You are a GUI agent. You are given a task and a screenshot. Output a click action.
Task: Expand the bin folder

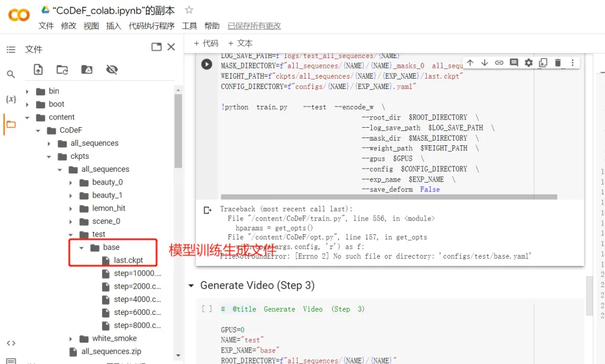27,92
